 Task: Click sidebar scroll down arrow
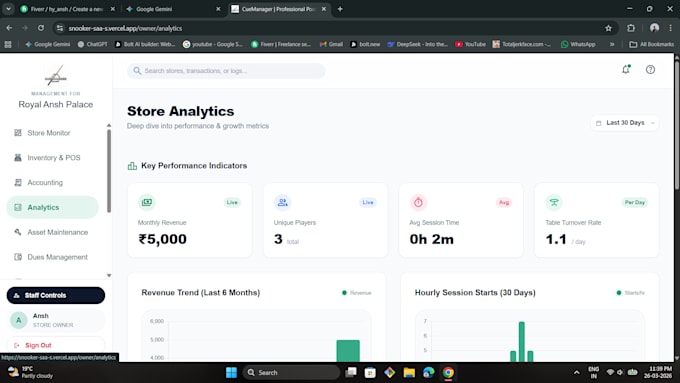tap(109, 275)
